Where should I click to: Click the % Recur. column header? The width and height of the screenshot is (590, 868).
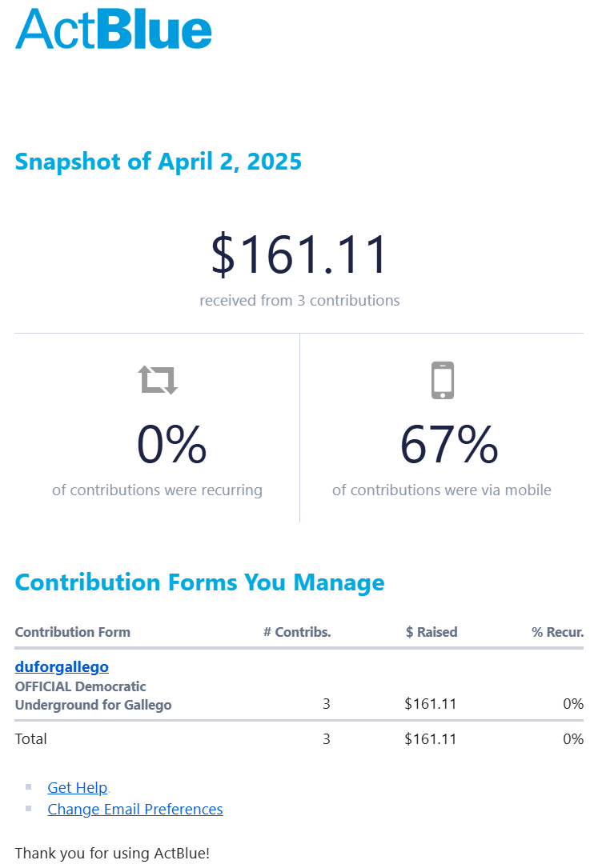tap(557, 632)
